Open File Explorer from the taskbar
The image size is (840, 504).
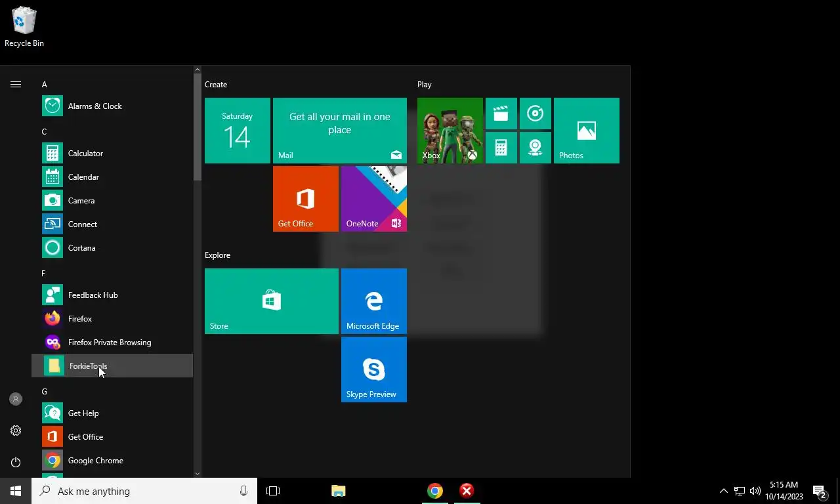(338, 491)
